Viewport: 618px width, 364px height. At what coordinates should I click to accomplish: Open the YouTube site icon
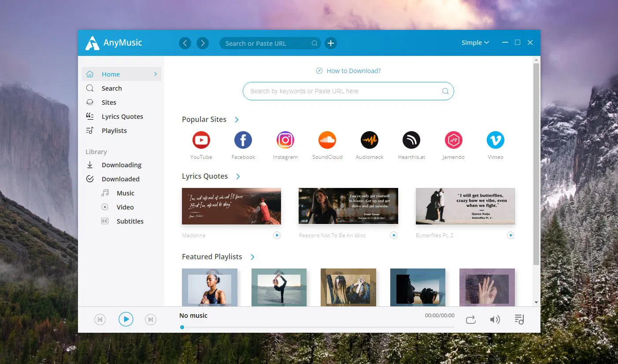[201, 140]
